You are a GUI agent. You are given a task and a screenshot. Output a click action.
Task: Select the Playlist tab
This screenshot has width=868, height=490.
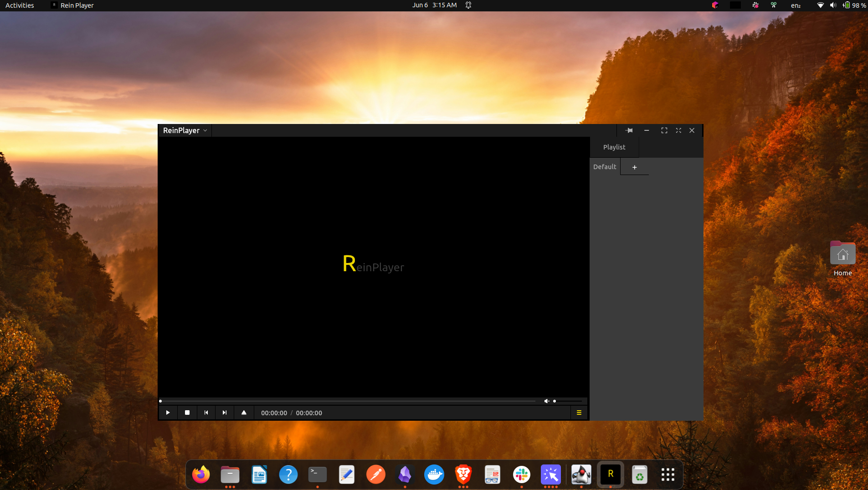pyautogui.click(x=614, y=147)
